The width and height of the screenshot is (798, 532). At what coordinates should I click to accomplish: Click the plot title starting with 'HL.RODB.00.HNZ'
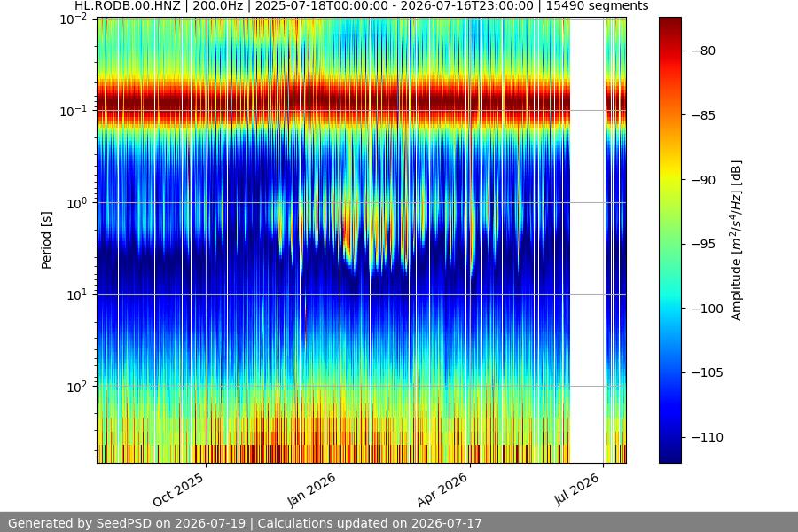tap(362, 6)
